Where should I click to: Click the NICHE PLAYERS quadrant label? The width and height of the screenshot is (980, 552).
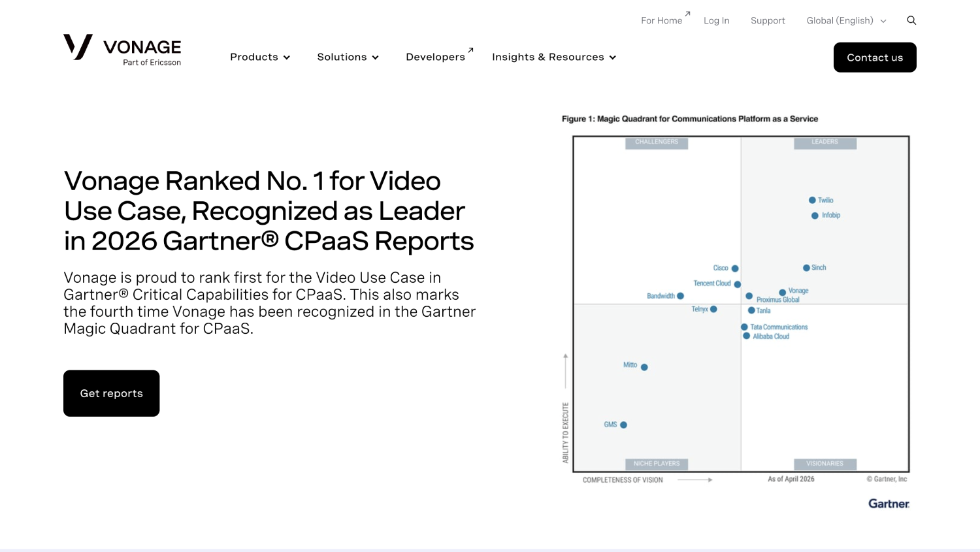[657, 464]
